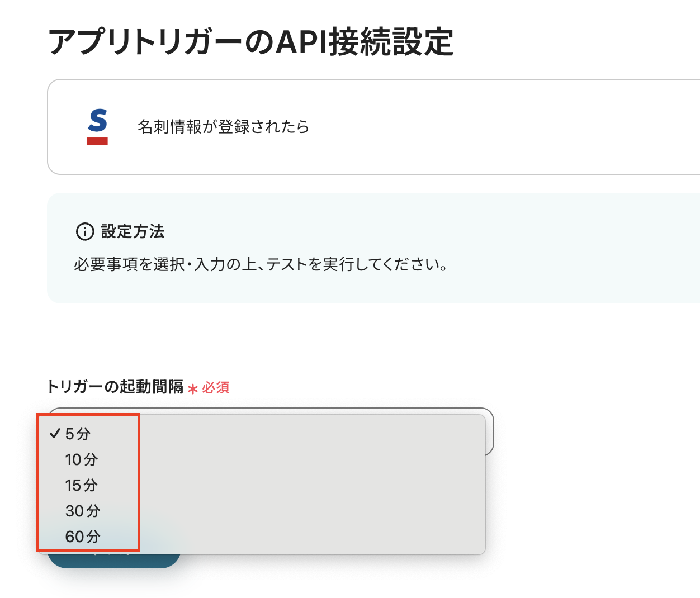Click the red 必須 required label

click(216, 387)
